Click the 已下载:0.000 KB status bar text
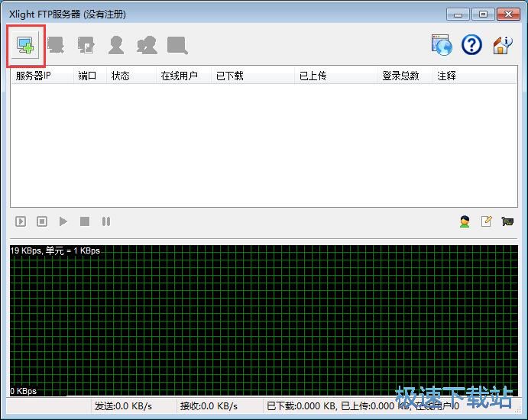 pyautogui.click(x=302, y=406)
